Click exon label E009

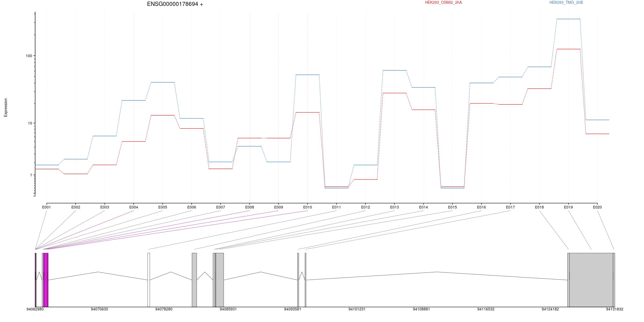[279, 207]
